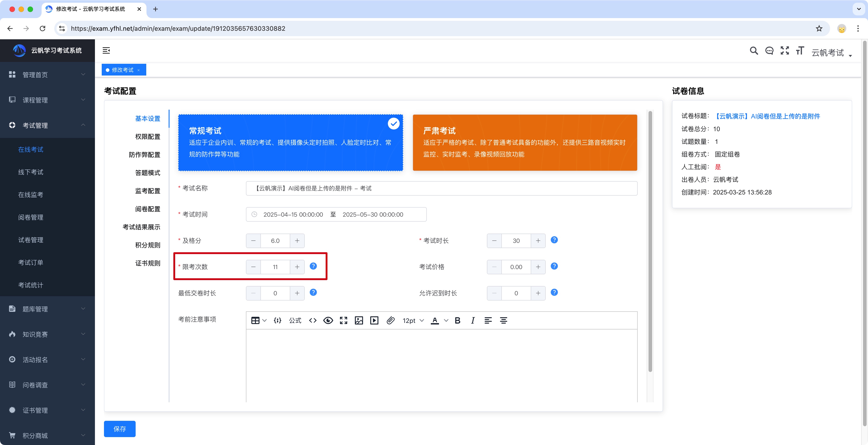Show help for 考试价格
Viewport: 868px width, 445px height.
coord(554,266)
